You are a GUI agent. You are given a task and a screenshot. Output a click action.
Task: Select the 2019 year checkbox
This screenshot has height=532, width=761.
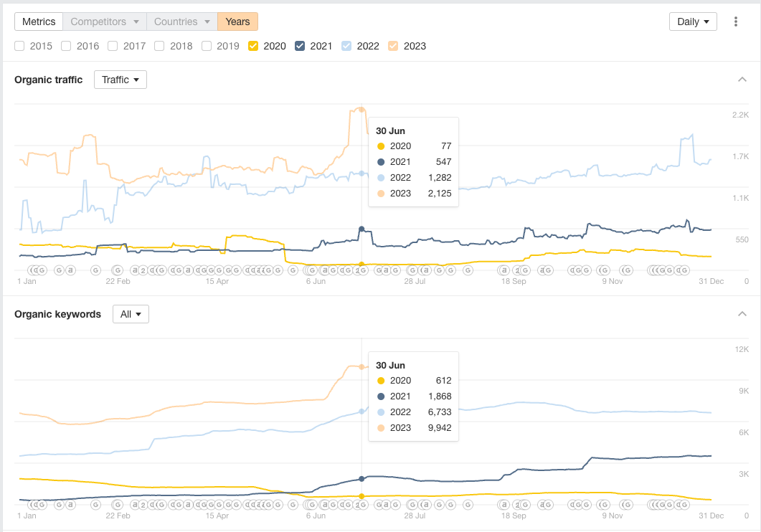pyautogui.click(x=207, y=46)
